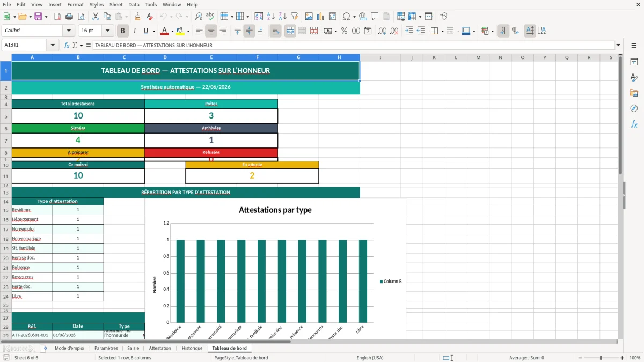Switch to the Paramètres sheet tab
The width and height of the screenshot is (644, 362).
tap(106, 348)
